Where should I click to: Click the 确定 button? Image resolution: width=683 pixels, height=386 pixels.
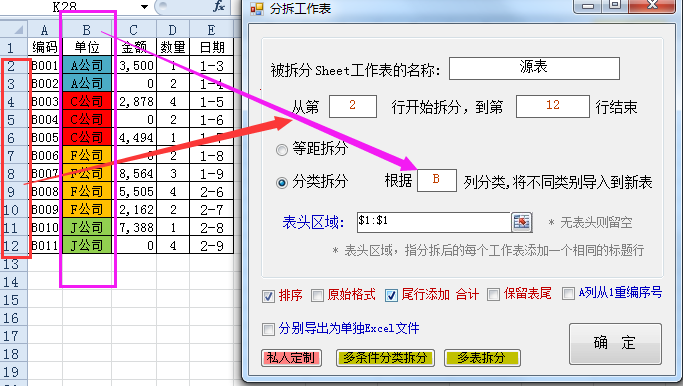(x=615, y=344)
